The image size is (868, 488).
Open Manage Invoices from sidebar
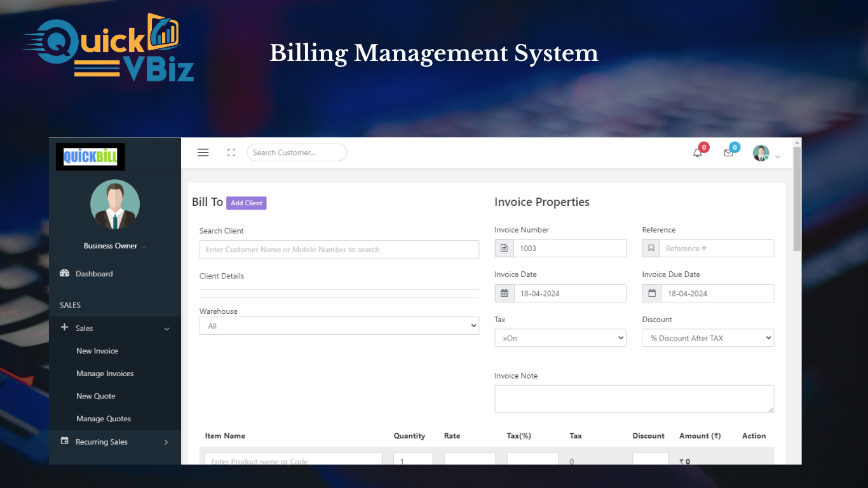[105, 374]
